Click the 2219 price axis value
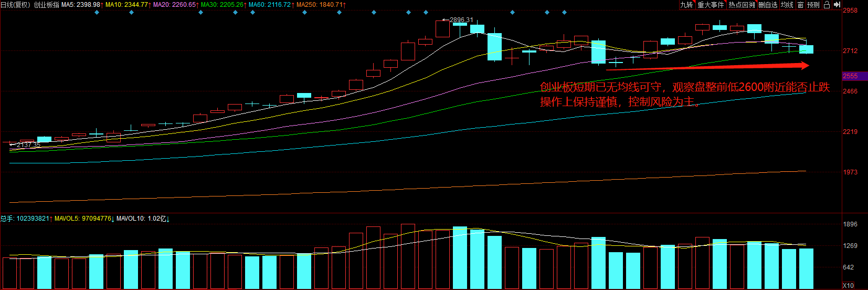Viewport: 868px width, 290px height. [x=850, y=132]
